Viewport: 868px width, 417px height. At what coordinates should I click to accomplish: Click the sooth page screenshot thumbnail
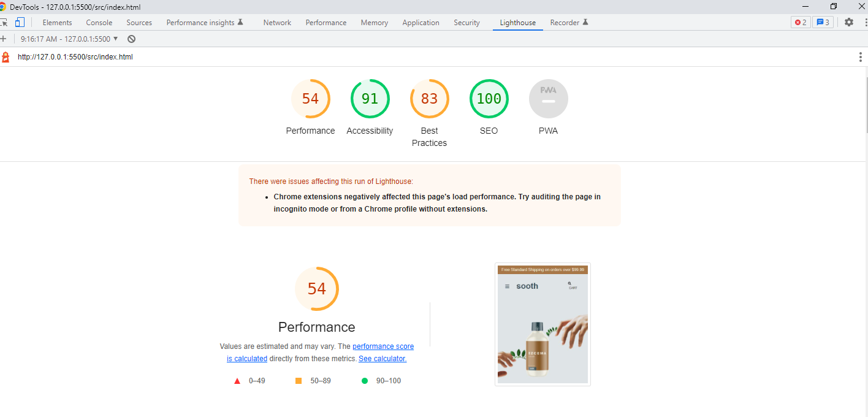click(542, 324)
